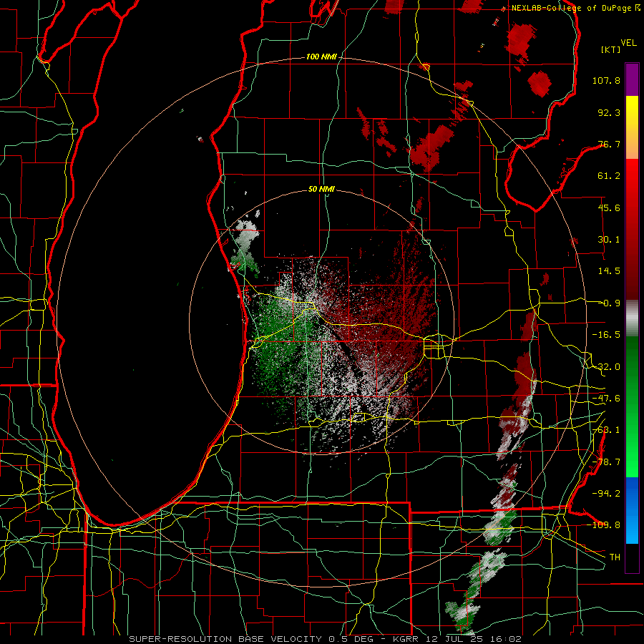Image resolution: width=644 pixels, height=644 pixels.
Task: Click the -16.5 velocity scale value
Action: click(x=606, y=335)
